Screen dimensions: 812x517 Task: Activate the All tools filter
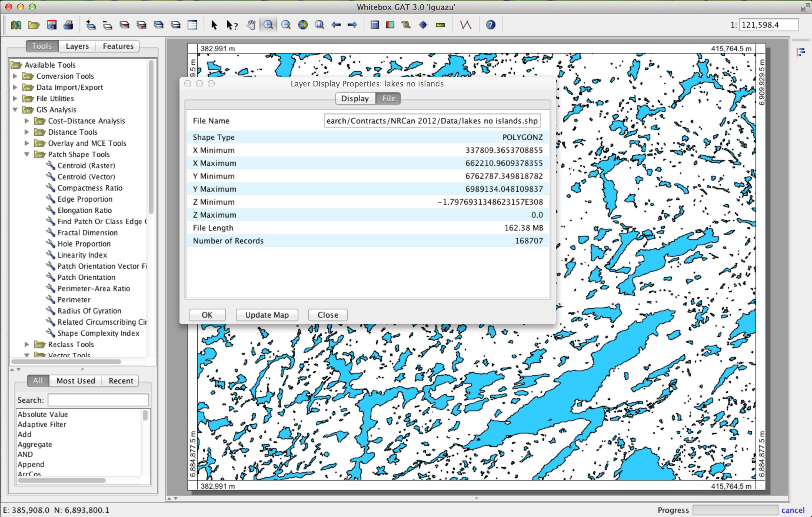pos(37,381)
